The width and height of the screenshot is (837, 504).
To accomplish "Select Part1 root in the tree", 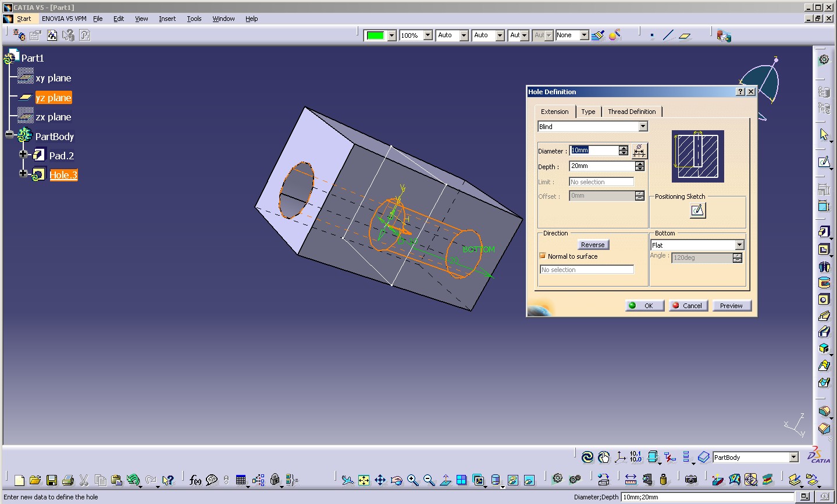I will point(32,58).
